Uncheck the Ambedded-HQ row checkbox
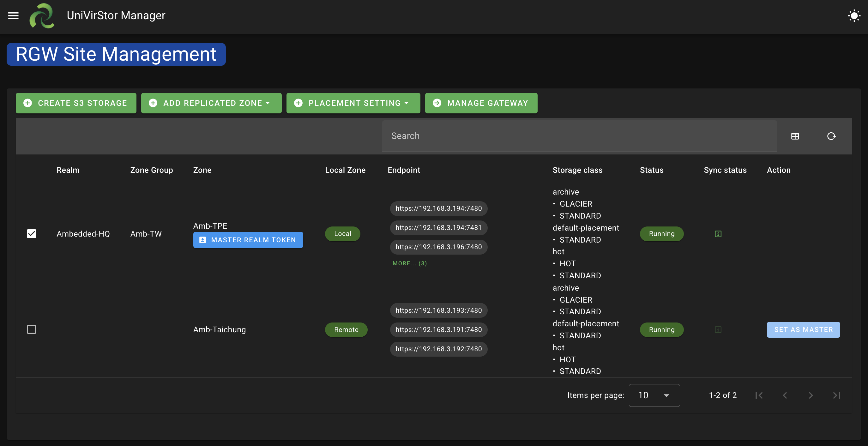Viewport: 868px width, 446px height. tap(31, 233)
